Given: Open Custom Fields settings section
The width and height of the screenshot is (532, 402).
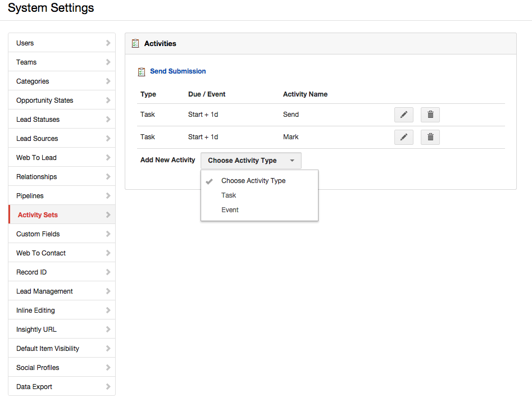Looking at the screenshot, I should 38,234.
